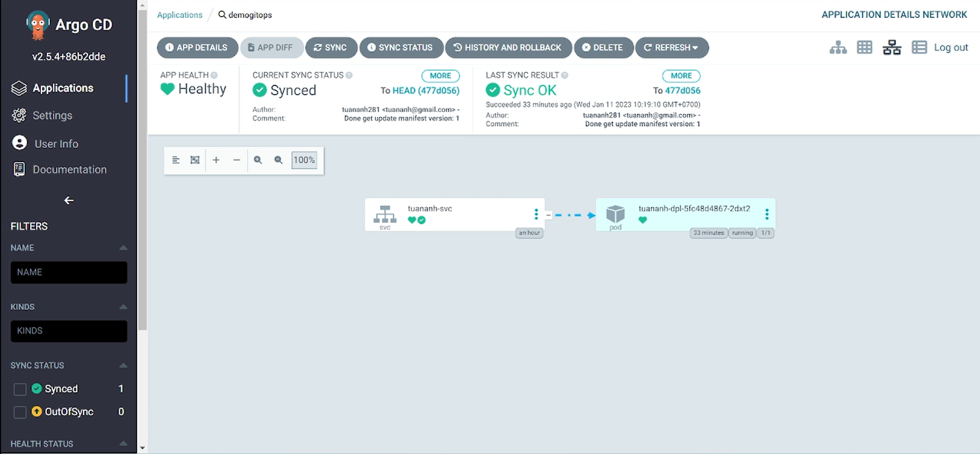Switch to the tree view icon
Viewport: 980px width, 454px height.
[x=838, y=47]
